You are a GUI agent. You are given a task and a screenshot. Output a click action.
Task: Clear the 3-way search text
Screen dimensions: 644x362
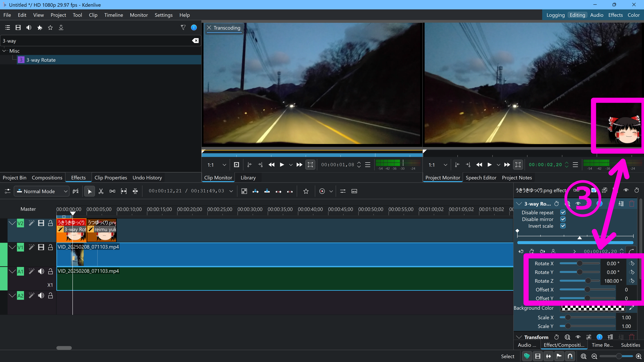195,41
